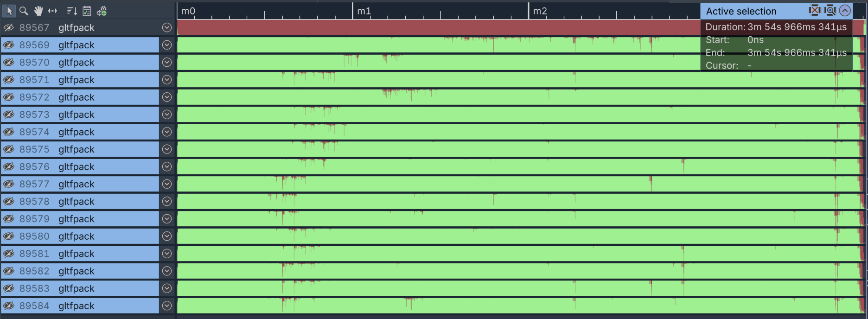
Task: Open the clipboard checklist filter icon
Action: (87, 11)
